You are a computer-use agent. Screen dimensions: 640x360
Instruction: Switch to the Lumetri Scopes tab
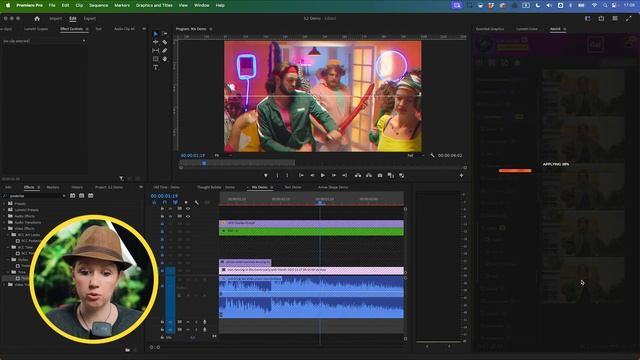[x=36, y=29]
